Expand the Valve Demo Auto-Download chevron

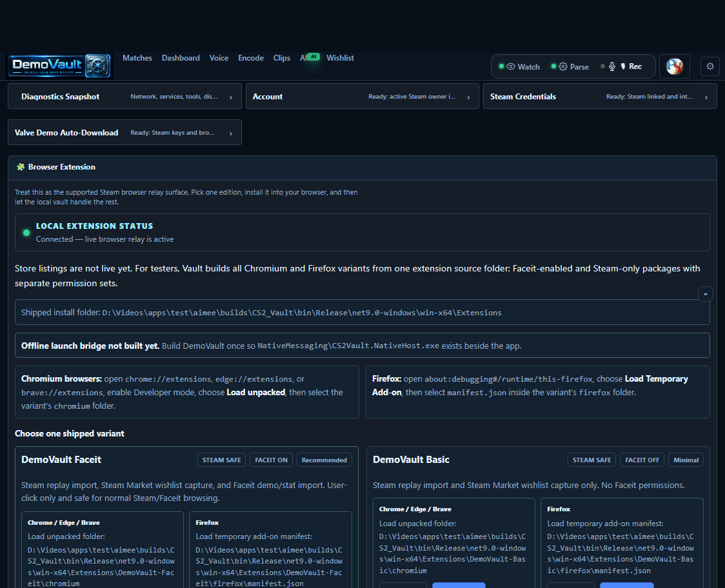(231, 133)
